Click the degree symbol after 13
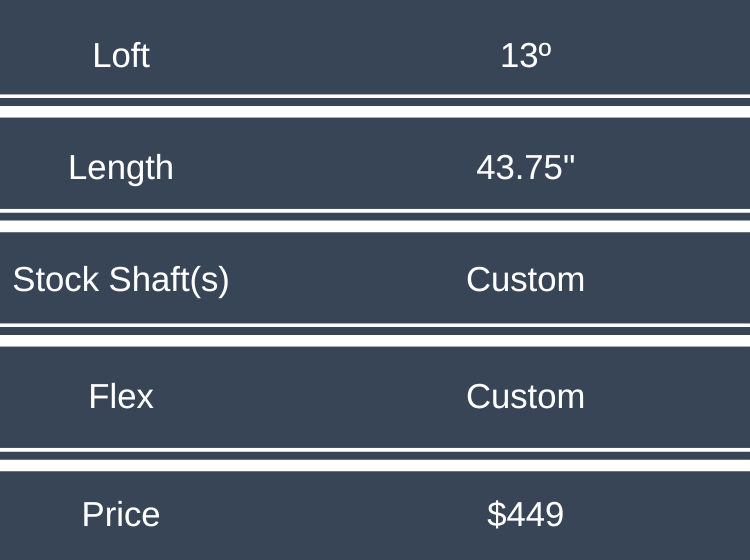 pyautogui.click(x=546, y=48)
